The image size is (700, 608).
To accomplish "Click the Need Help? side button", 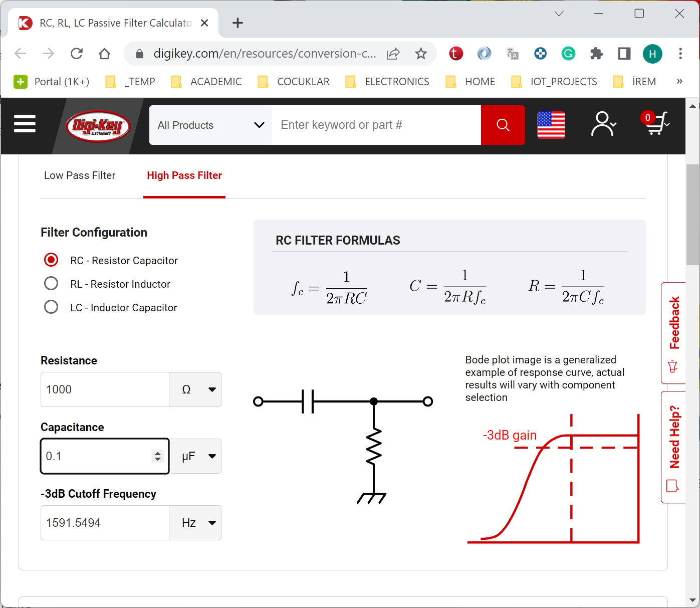I will point(674,447).
